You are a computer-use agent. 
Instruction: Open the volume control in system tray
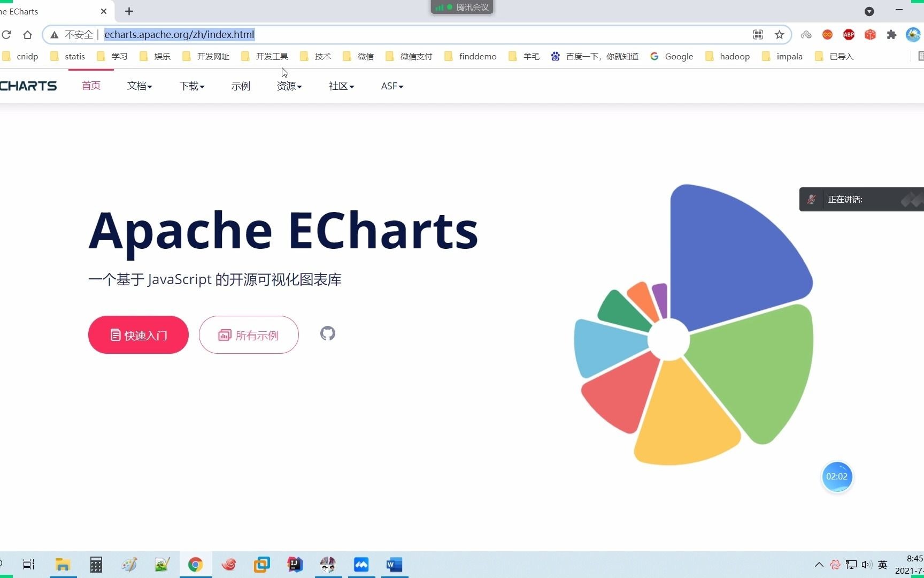[x=867, y=565]
